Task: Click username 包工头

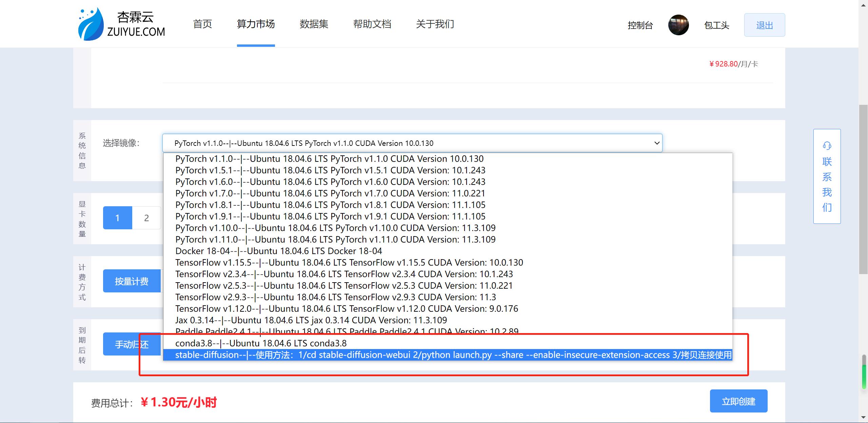Action: (716, 25)
